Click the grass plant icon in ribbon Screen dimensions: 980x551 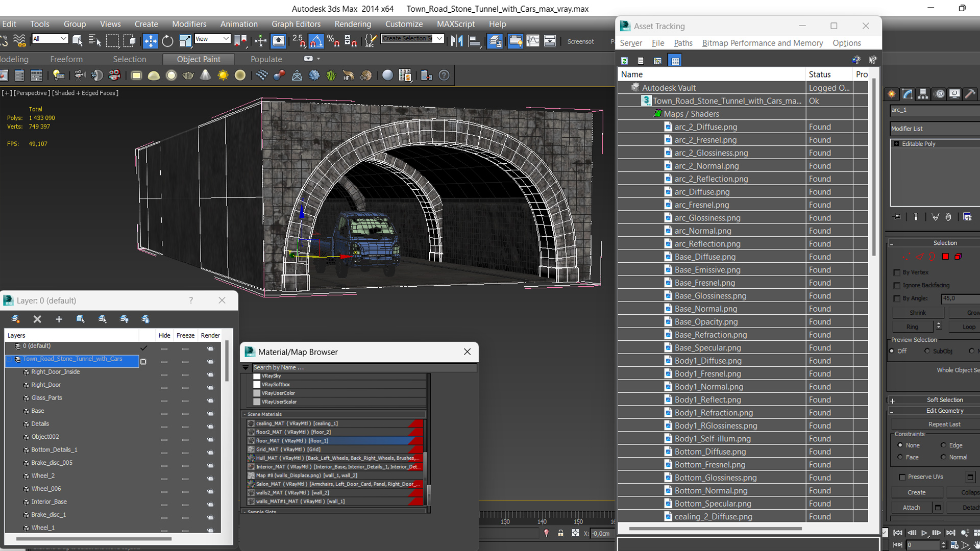331,76
